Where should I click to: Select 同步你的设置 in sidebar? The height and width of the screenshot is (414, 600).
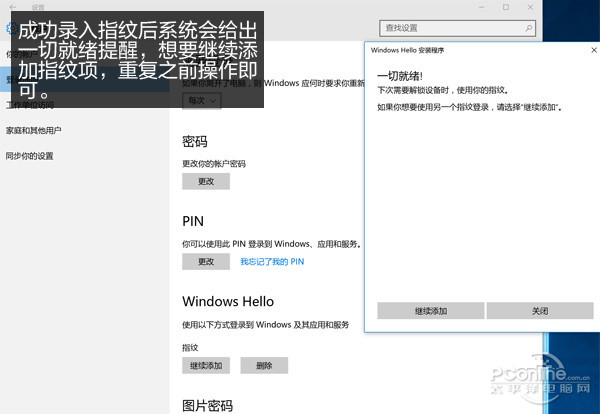[x=29, y=156]
